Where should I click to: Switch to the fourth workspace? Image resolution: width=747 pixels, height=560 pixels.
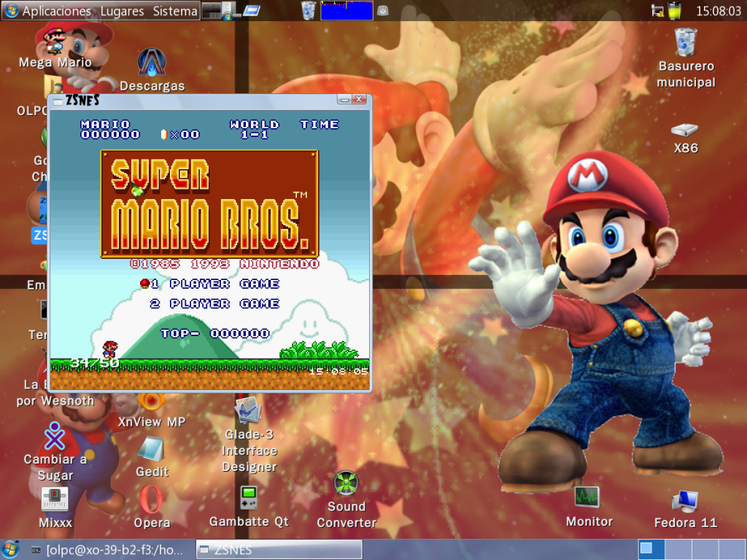point(732,550)
